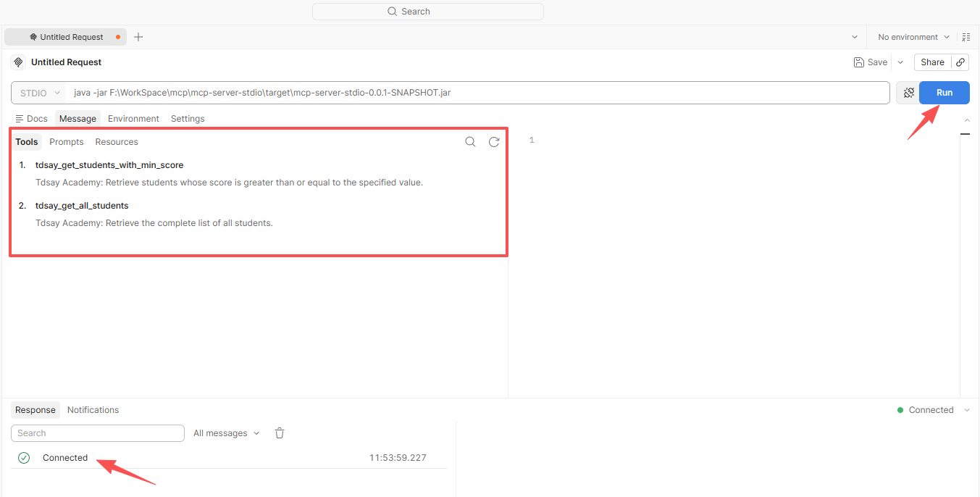Open new tab with plus icon
The width and height of the screenshot is (980, 497).
pos(138,37)
